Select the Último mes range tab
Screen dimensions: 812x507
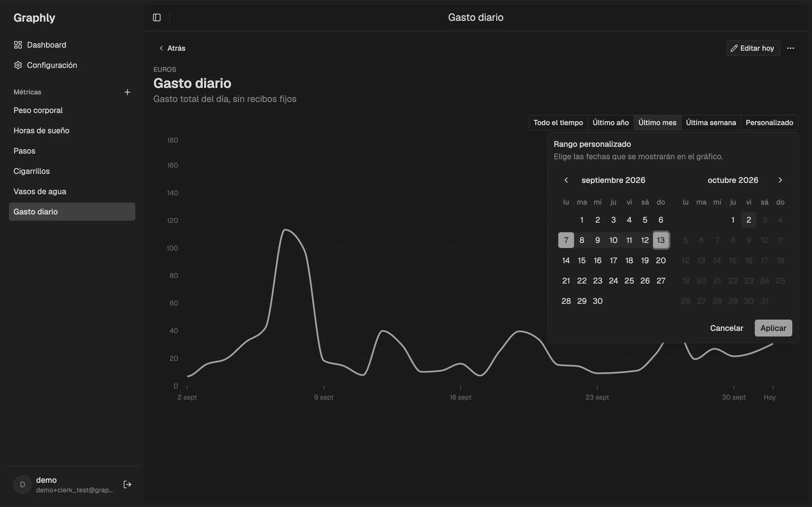pos(657,123)
